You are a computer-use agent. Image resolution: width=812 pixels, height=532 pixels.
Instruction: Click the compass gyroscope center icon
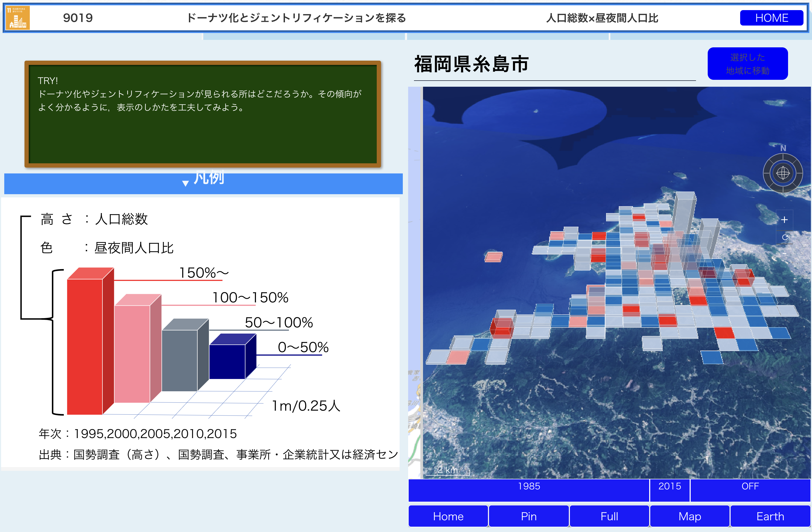tap(783, 173)
